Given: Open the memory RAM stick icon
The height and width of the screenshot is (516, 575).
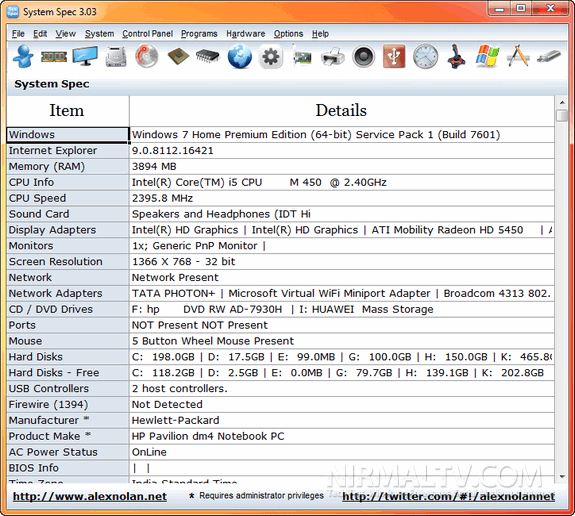Looking at the screenshot, I should tap(54, 56).
